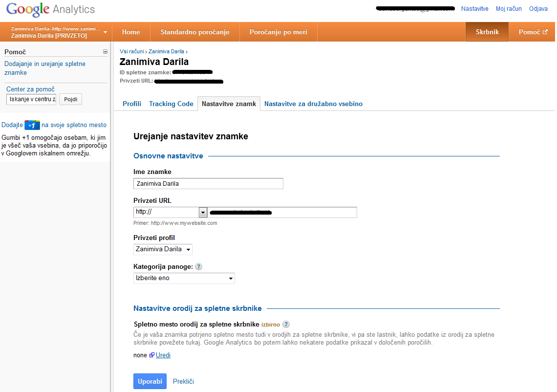Open the Izberite eno category dropdown

click(x=184, y=278)
